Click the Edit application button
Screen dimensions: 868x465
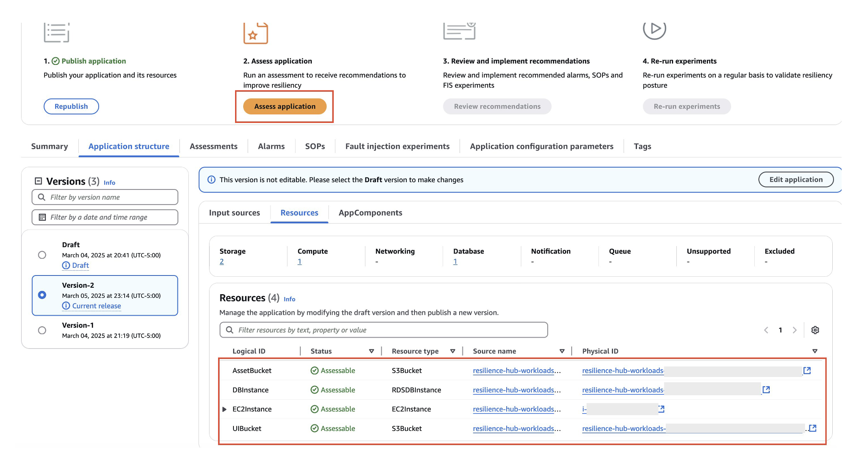796,179
